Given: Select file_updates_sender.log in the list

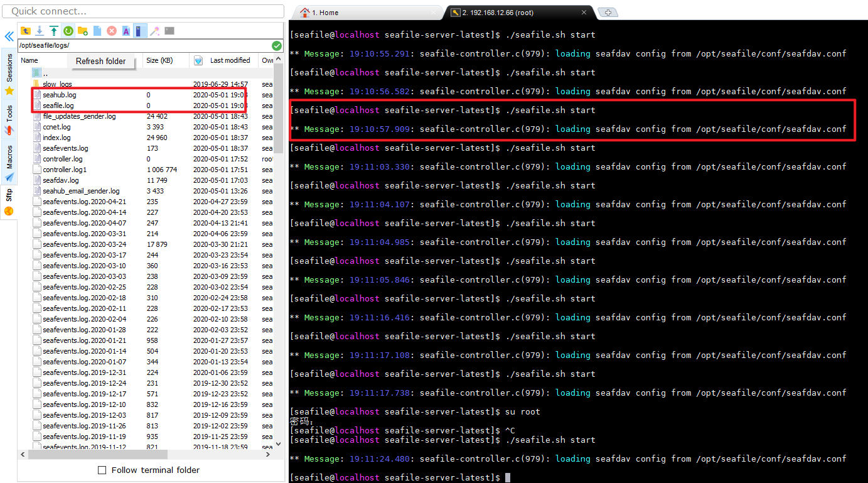Looking at the screenshot, I should [x=79, y=116].
